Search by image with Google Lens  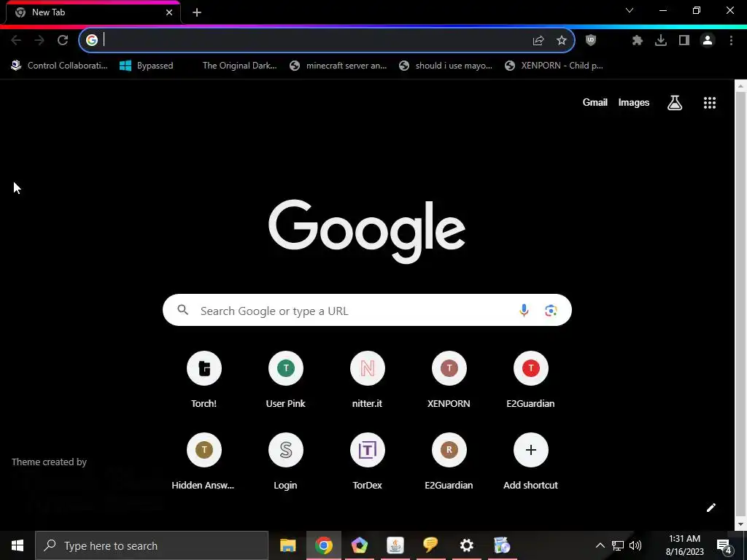551,311
